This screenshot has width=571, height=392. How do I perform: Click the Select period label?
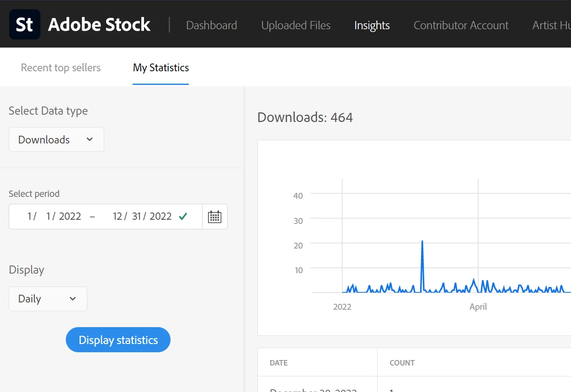(x=34, y=194)
